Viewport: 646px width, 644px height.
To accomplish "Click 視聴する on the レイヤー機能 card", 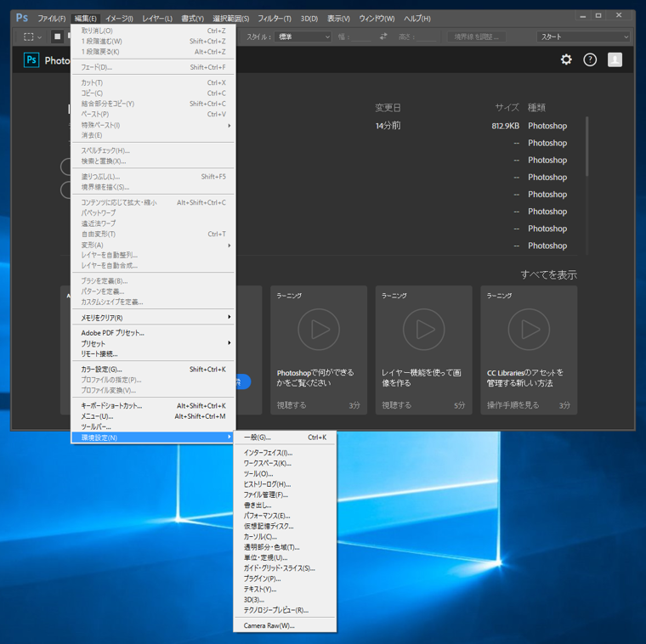I will pos(396,405).
